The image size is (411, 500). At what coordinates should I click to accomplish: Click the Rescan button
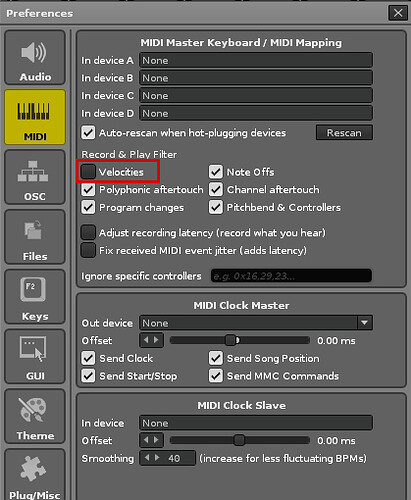pos(344,133)
